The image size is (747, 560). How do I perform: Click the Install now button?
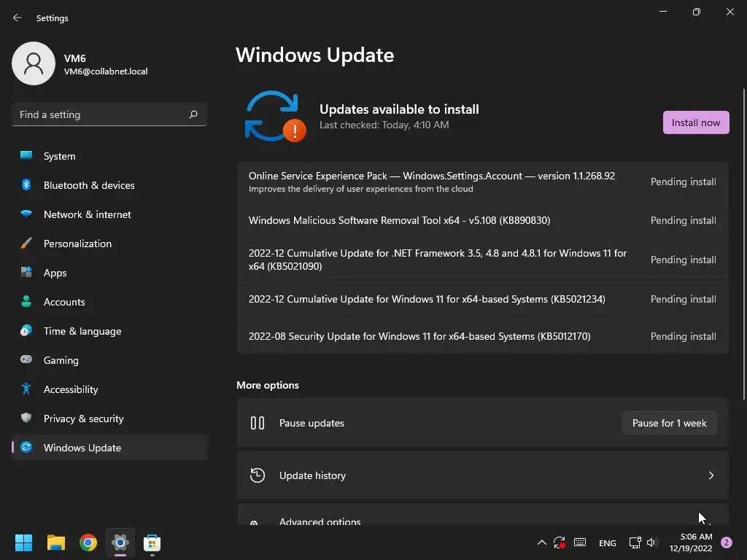[x=696, y=122]
